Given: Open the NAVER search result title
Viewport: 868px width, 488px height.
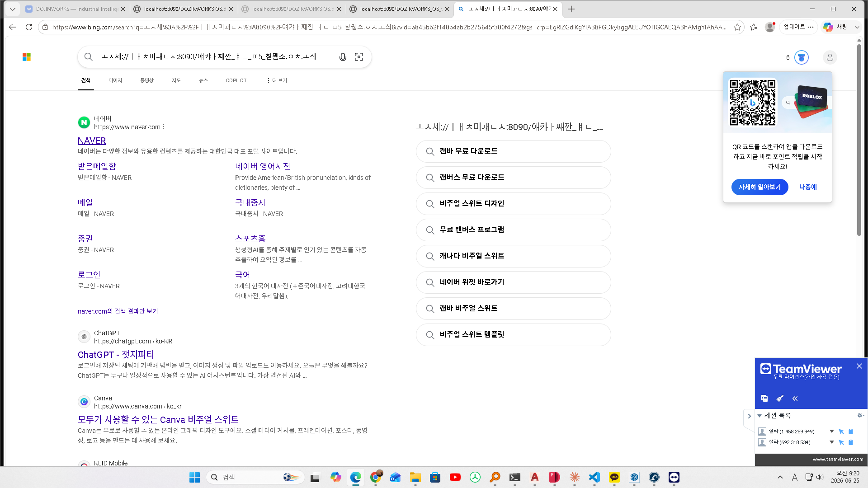Looking at the screenshot, I should coord(92,141).
